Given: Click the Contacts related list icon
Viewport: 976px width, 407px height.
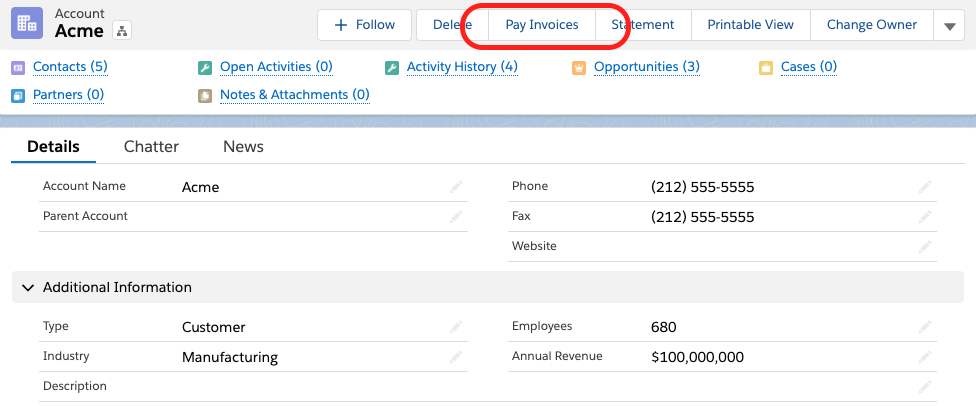Looking at the screenshot, I should pos(18,68).
